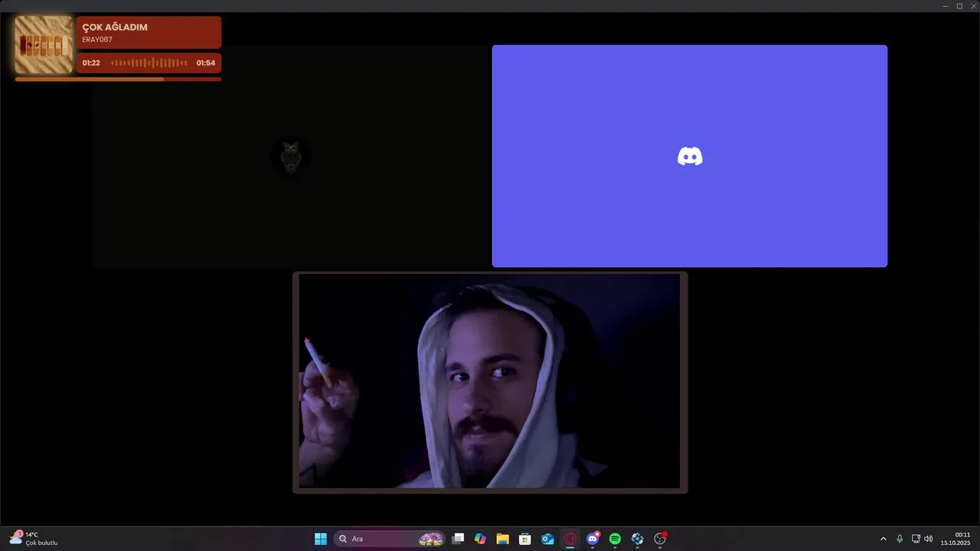
Task: Open the volume control in system tray
Action: click(929, 539)
